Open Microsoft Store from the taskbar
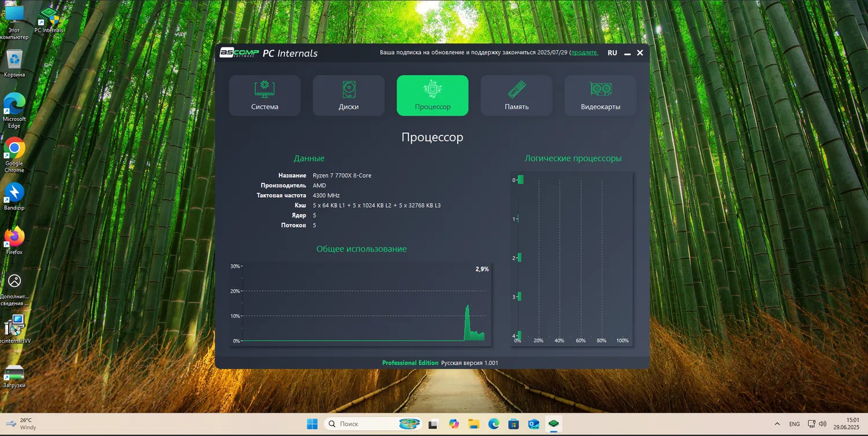 (513, 424)
